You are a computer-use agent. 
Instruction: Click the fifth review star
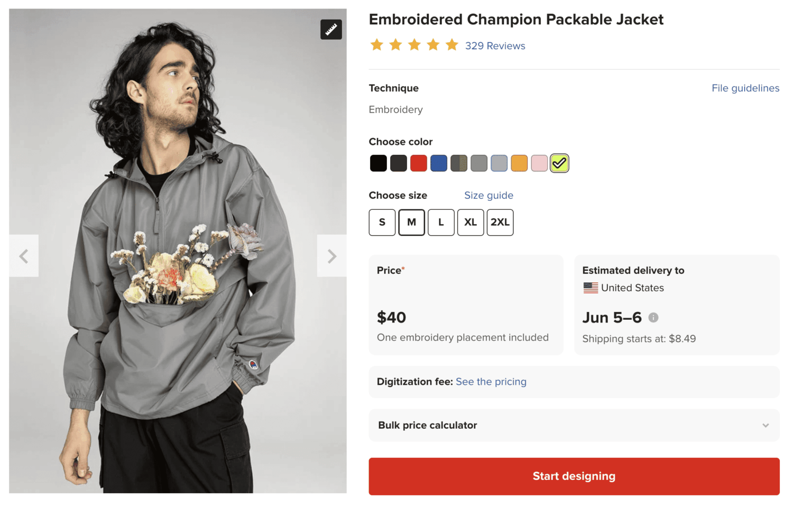click(452, 45)
